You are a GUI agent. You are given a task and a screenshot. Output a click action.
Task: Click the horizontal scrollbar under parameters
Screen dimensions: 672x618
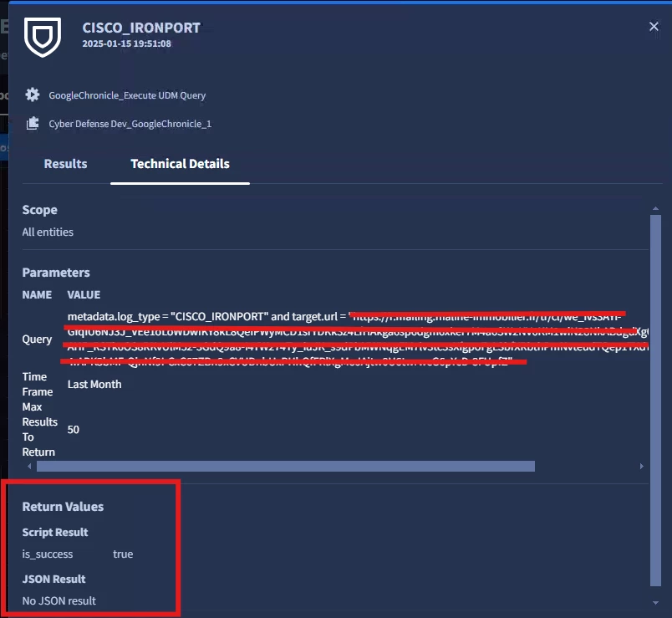(285, 466)
